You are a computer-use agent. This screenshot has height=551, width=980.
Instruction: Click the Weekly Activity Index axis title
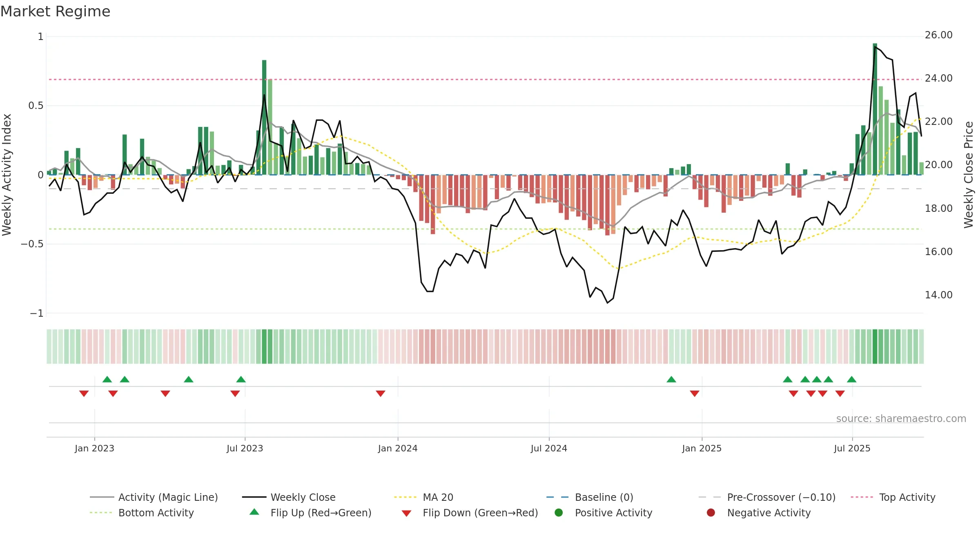(x=7, y=175)
